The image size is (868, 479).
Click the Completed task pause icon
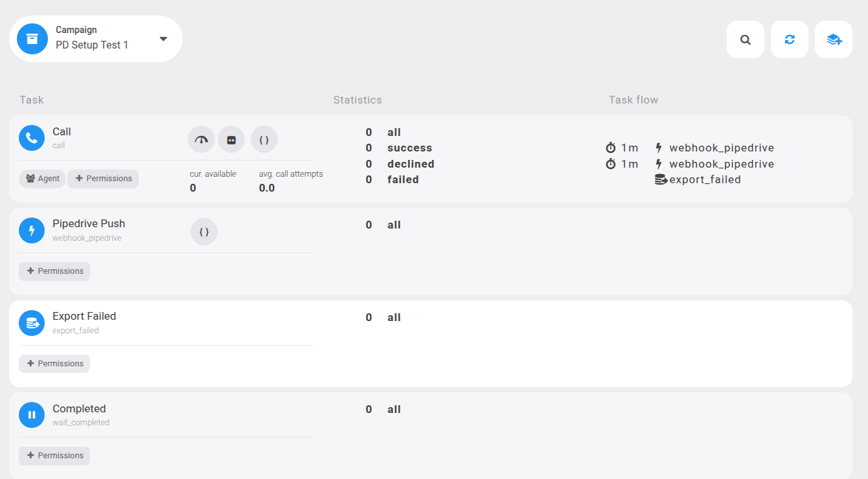click(x=32, y=415)
